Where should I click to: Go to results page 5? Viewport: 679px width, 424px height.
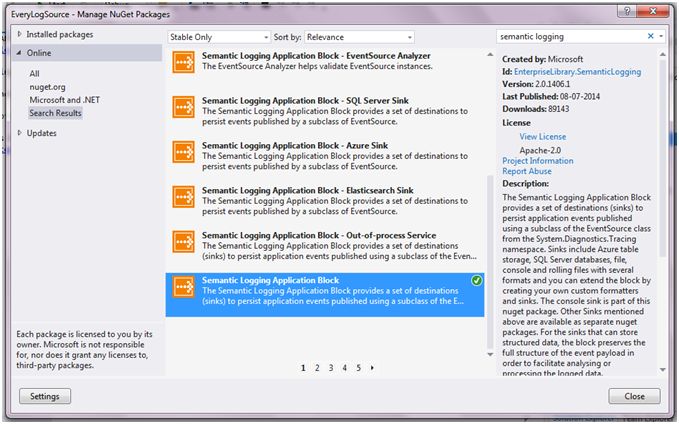pos(359,368)
